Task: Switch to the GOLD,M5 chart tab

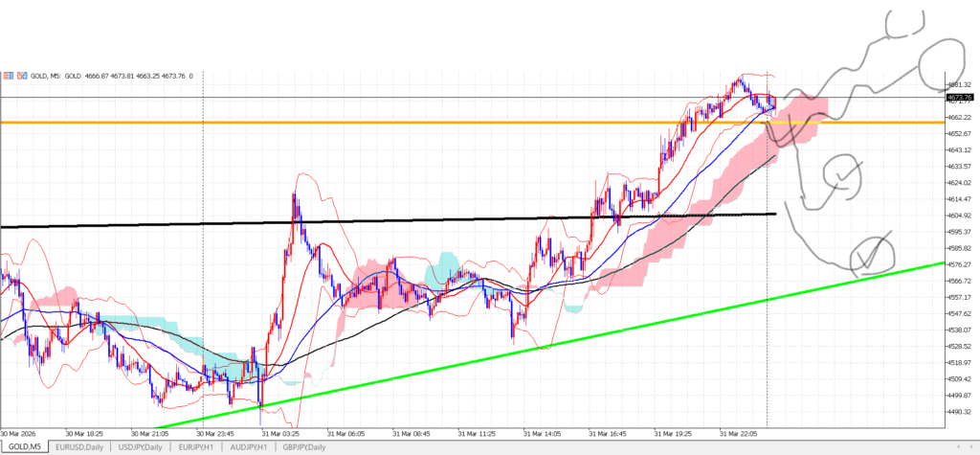Action: tap(25, 446)
